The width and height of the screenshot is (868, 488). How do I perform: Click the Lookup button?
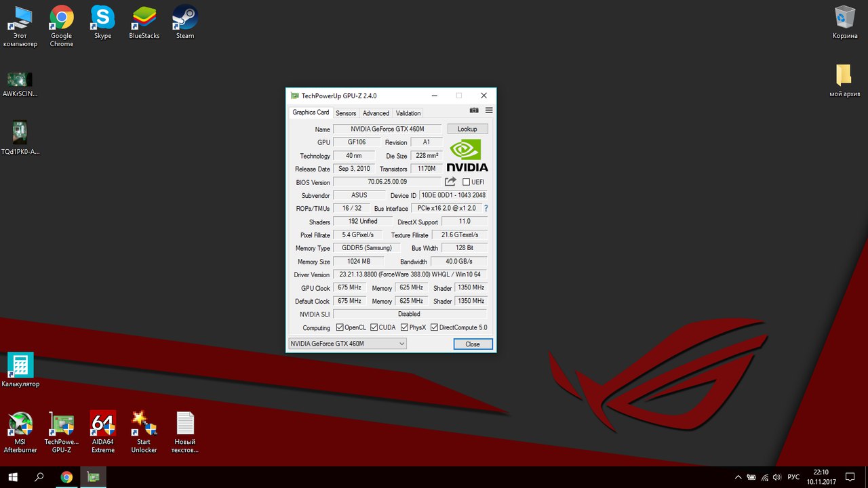[x=467, y=129]
